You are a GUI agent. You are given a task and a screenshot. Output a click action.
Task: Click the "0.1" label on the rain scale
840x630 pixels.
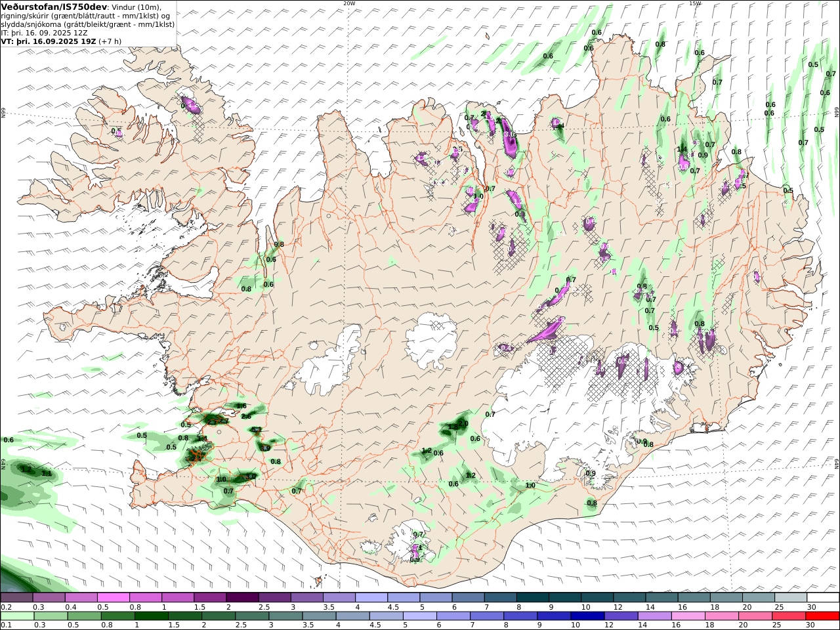click(x=5, y=625)
